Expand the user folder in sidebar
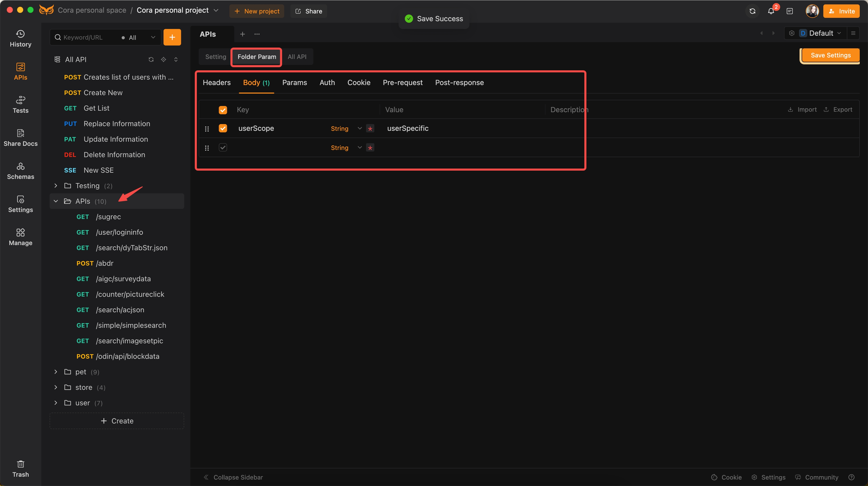This screenshot has height=486, width=868. click(56, 403)
